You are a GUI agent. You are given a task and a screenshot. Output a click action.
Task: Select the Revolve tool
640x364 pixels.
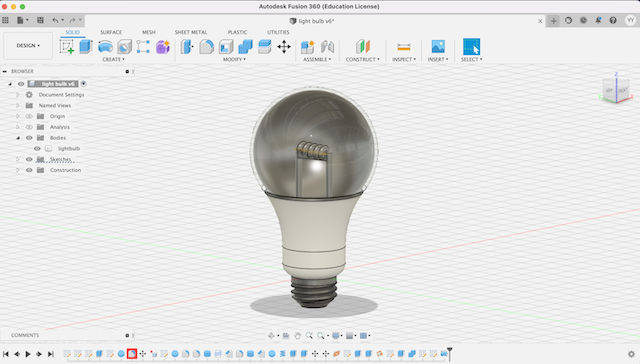click(105, 47)
